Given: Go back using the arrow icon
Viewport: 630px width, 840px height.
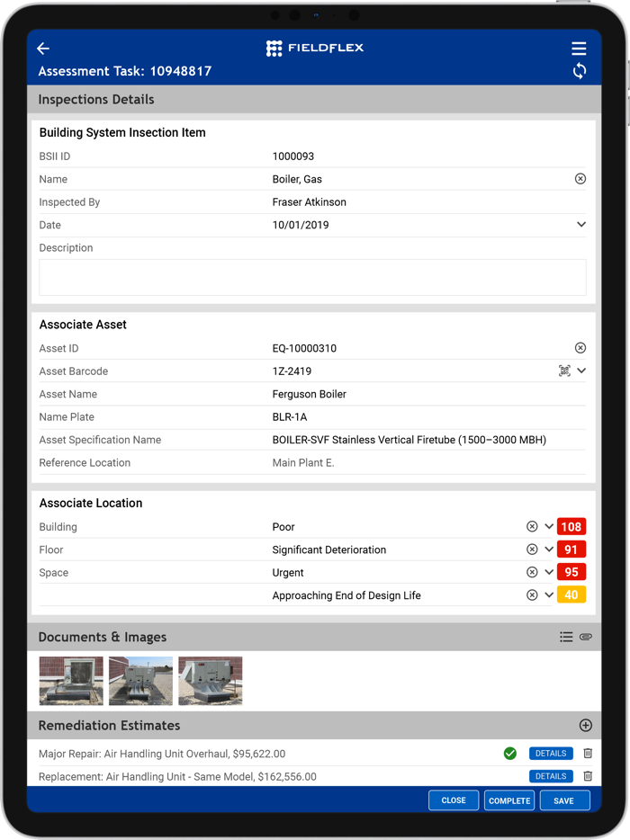Looking at the screenshot, I should pyautogui.click(x=43, y=49).
